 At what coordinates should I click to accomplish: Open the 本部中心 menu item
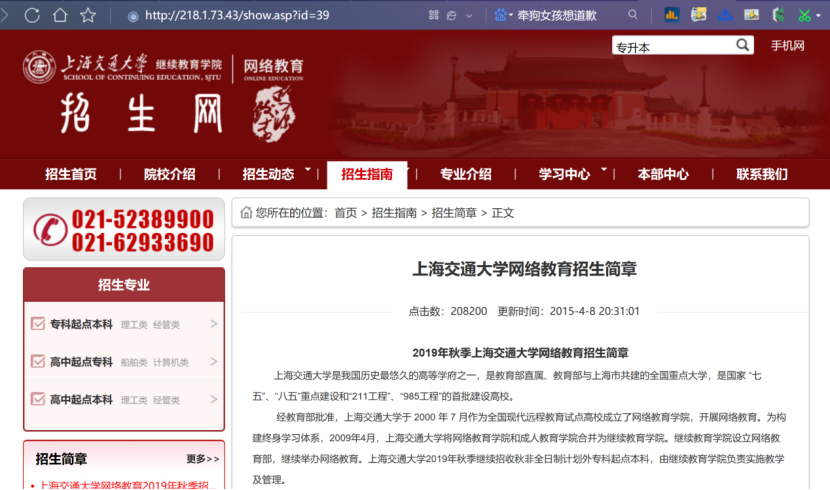coord(663,174)
